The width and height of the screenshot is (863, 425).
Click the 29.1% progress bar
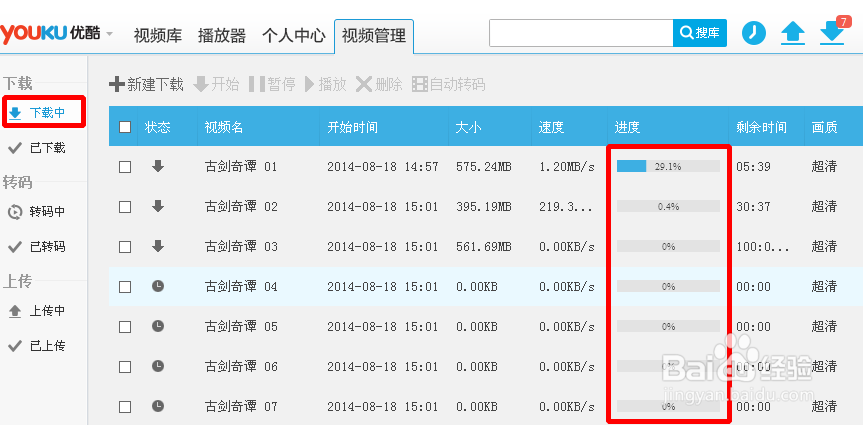click(668, 166)
